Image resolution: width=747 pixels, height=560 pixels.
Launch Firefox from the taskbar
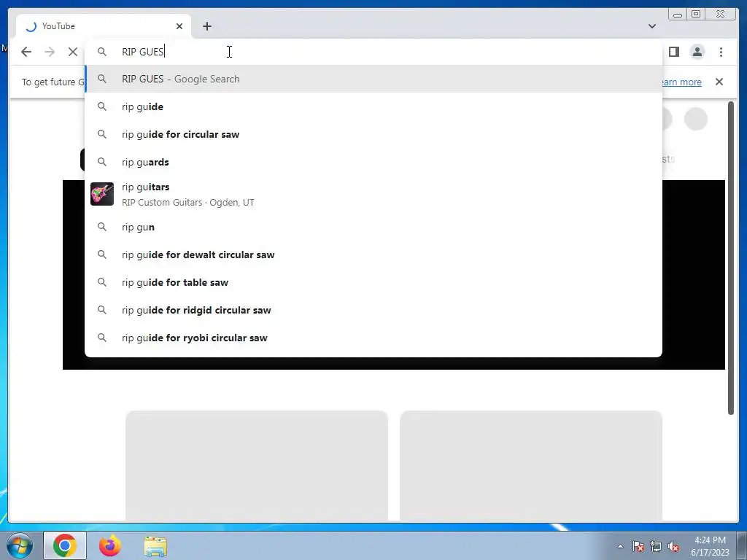coord(110,545)
